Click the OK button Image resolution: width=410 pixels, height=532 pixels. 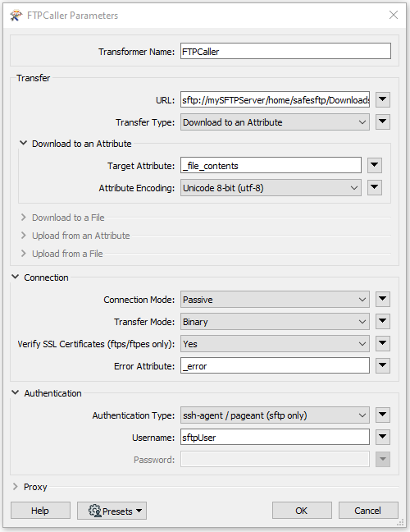(302, 511)
